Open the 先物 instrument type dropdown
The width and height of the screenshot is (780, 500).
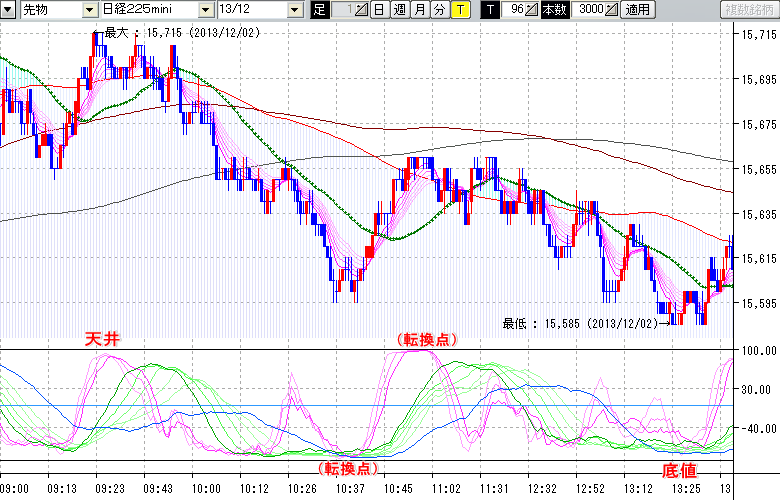90,9
